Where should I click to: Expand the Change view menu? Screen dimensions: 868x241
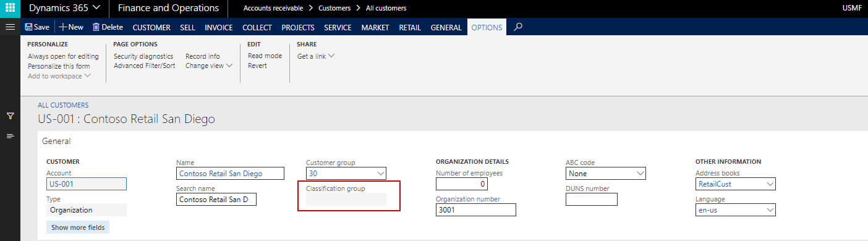(x=209, y=66)
